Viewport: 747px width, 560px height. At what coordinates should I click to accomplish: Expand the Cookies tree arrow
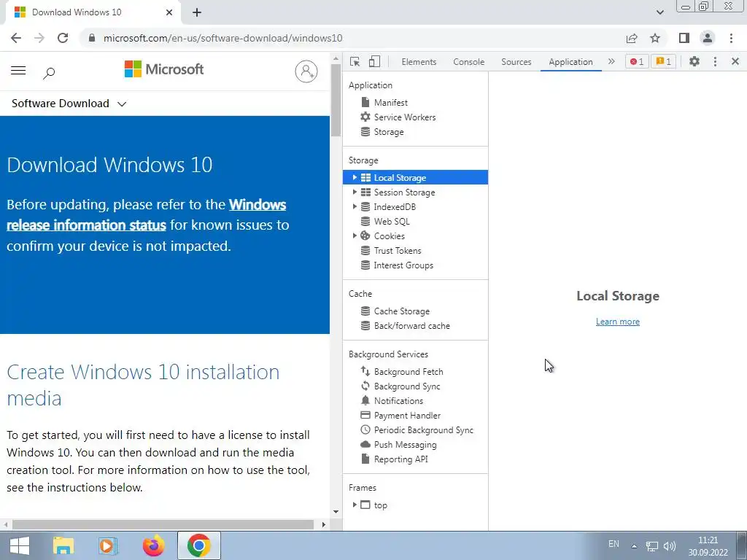click(355, 236)
